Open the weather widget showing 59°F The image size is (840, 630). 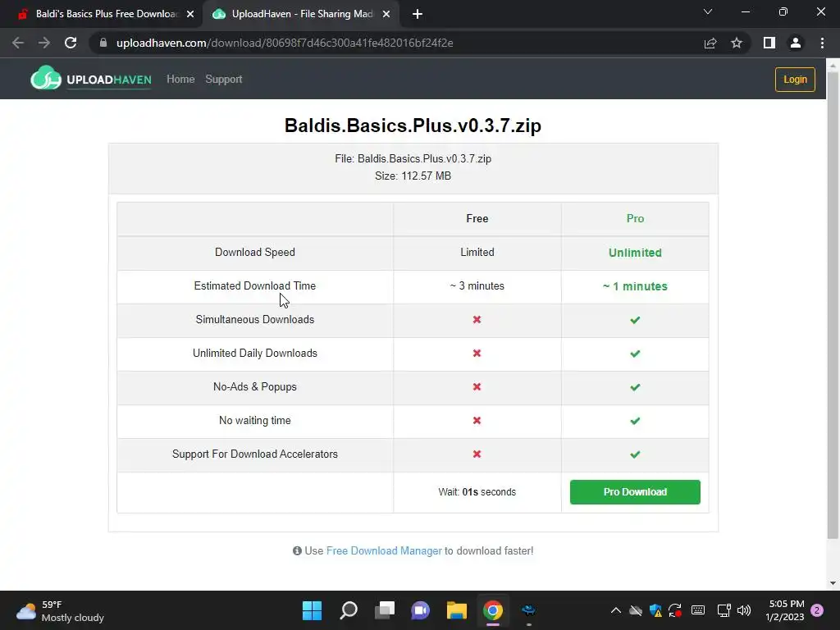coord(60,610)
